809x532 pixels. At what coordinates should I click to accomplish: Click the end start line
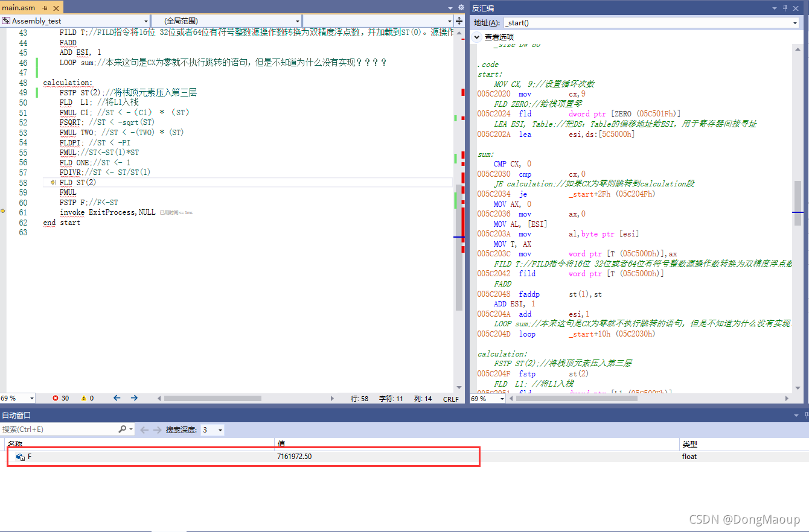click(62, 223)
